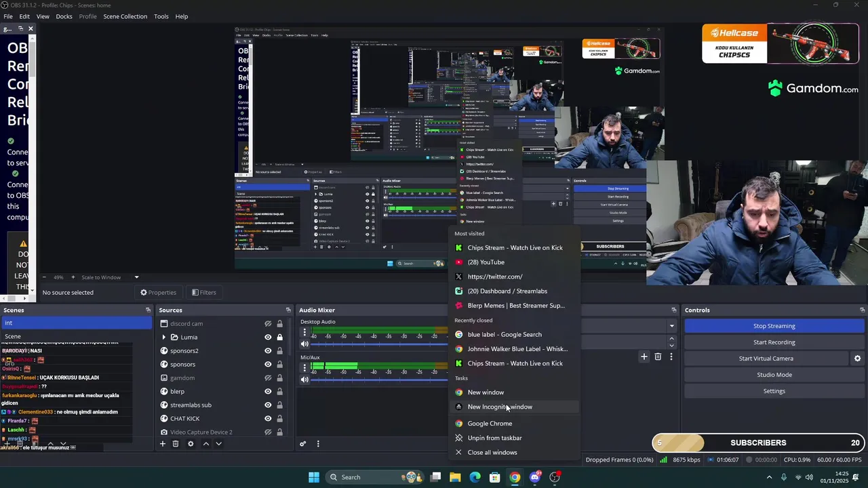Viewport: 868px width, 488px height.
Task: Float the Scenes dock using its pop-out icon
Action: click(x=148, y=310)
